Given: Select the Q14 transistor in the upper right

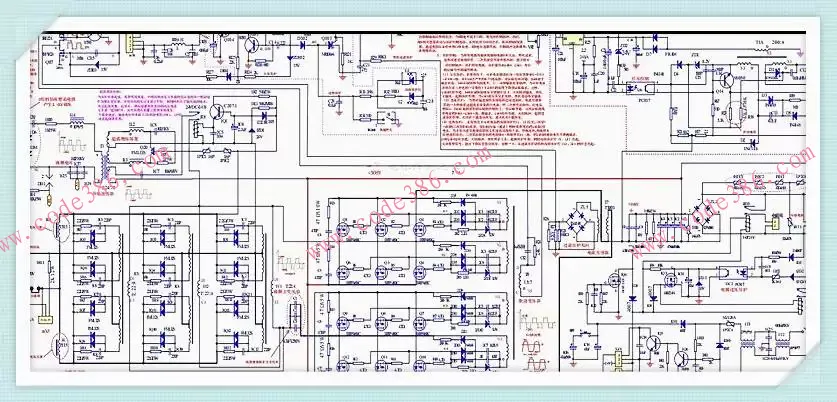Looking at the screenshot, I should pyautogui.click(x=725, y=81).
